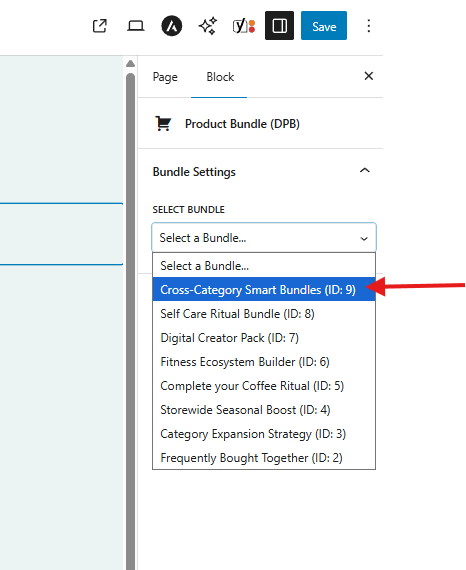The image size is (466, 570).
Task: Close the settings sidebar
Action: [369, 76]
